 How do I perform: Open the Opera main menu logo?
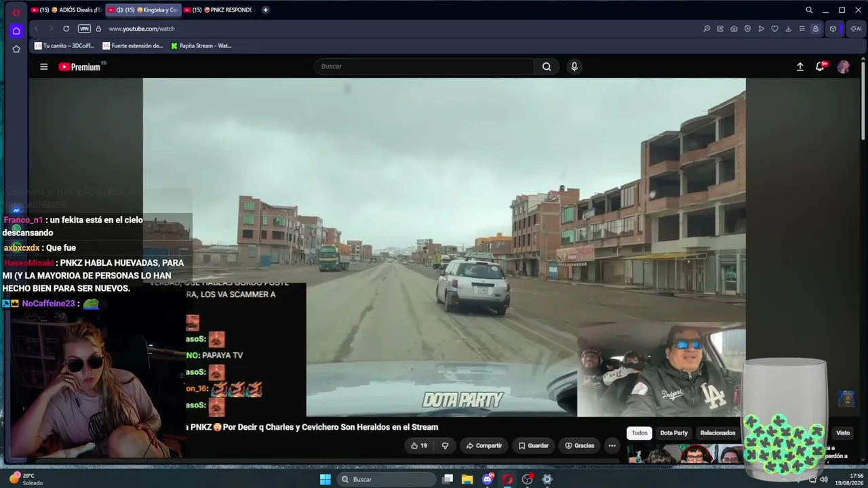tap(16, 12)
